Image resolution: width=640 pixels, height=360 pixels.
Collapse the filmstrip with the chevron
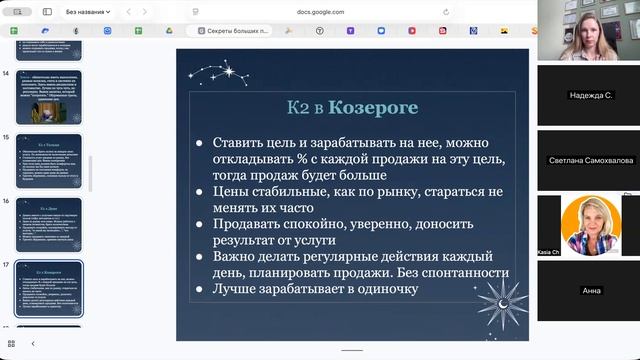(33, 344)
